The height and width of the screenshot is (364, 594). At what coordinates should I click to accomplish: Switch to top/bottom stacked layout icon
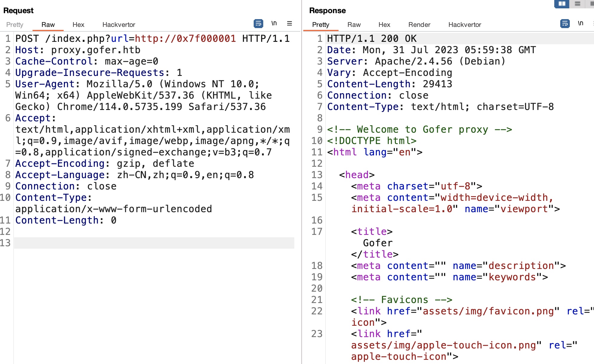coord(577,4)
